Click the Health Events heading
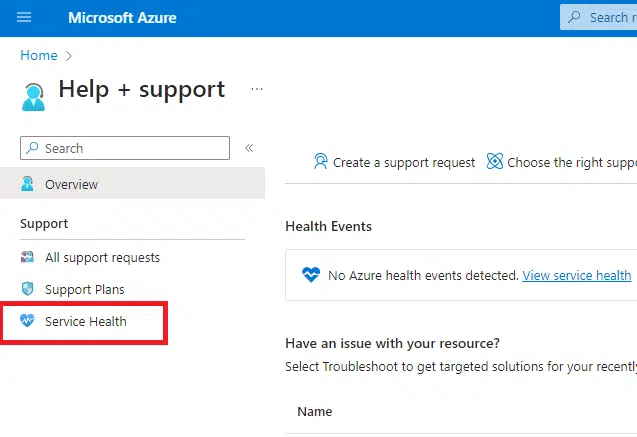 point(329,226)
